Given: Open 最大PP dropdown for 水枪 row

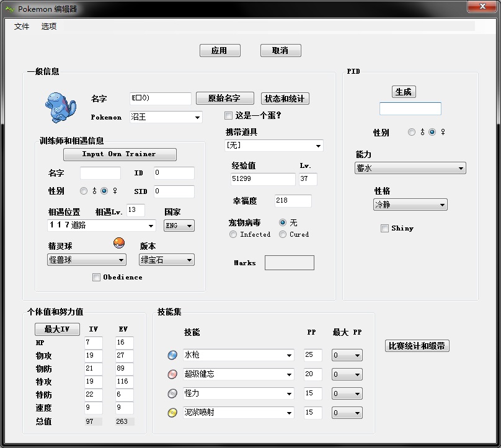Looking at the screenshot, I should pos(347,355).
